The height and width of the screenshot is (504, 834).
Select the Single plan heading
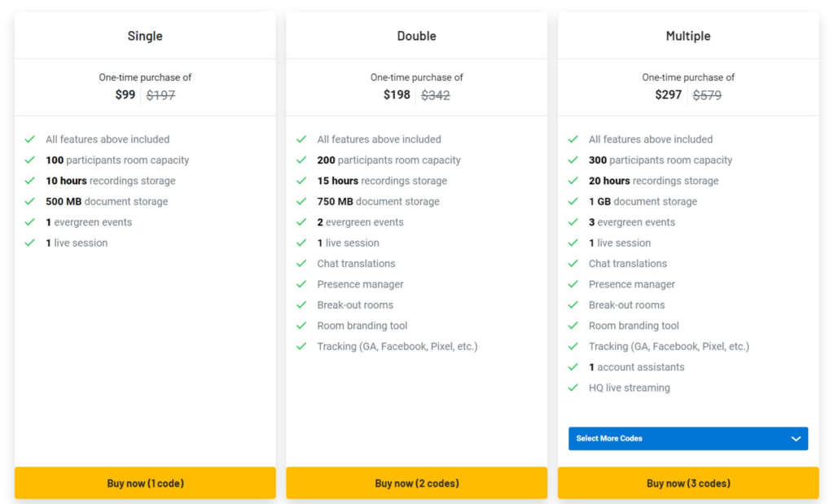[145, 36]
